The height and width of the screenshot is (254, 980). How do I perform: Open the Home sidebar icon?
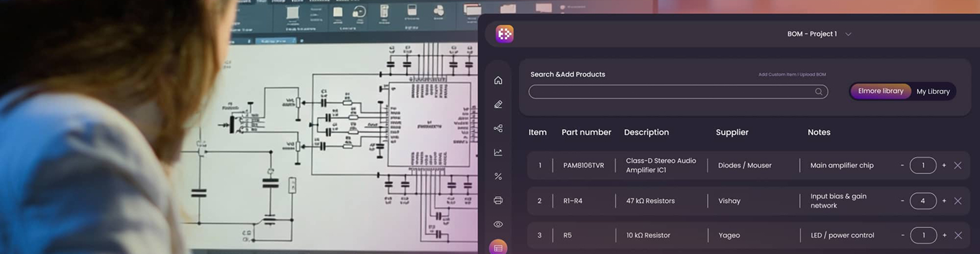coord(498,80)
